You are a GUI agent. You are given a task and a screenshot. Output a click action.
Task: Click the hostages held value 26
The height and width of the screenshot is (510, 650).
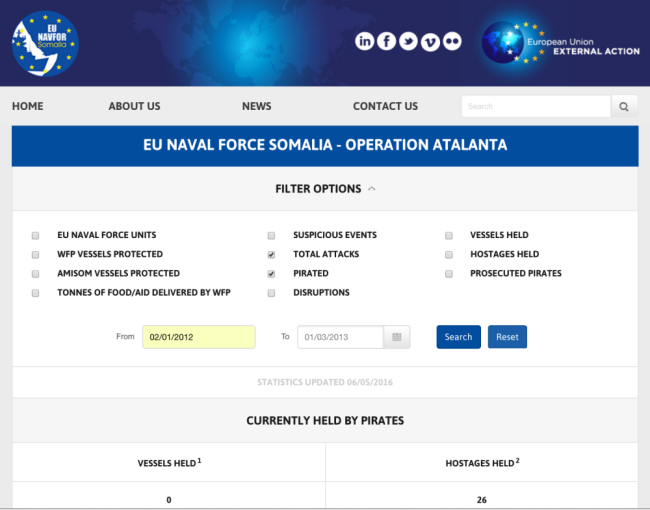[482, 500]
